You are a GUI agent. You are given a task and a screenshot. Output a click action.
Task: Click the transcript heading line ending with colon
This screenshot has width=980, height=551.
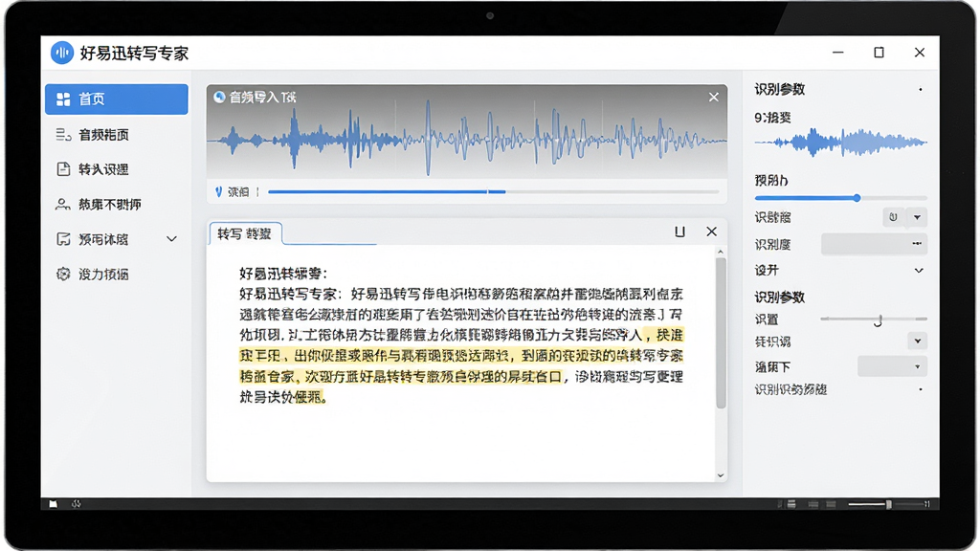coord(283,273)
